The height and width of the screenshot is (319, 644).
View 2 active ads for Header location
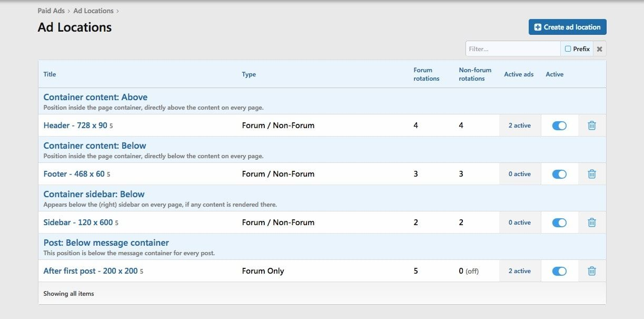pyautogui.click(x=519, y=125)
